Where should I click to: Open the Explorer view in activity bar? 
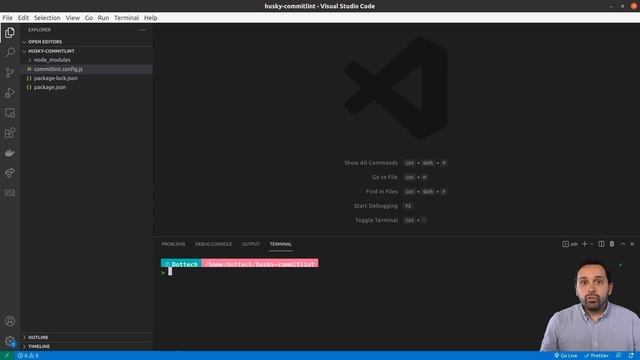(x=10, y=33)
